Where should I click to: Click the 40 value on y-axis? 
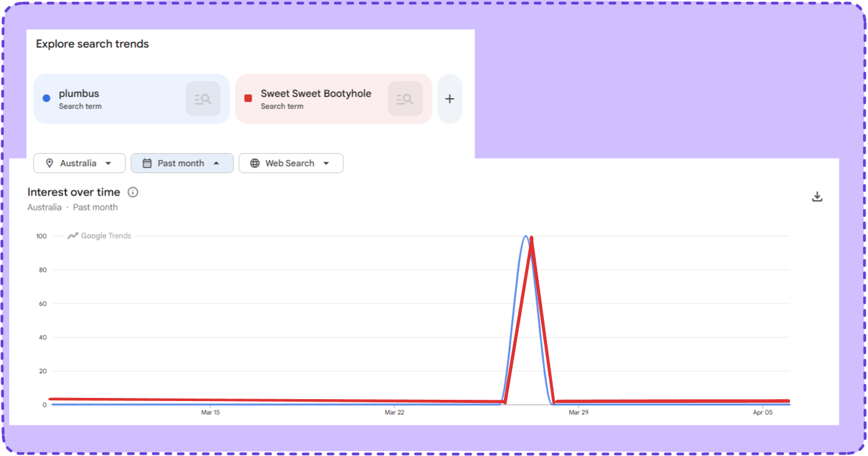coord(43,337)
